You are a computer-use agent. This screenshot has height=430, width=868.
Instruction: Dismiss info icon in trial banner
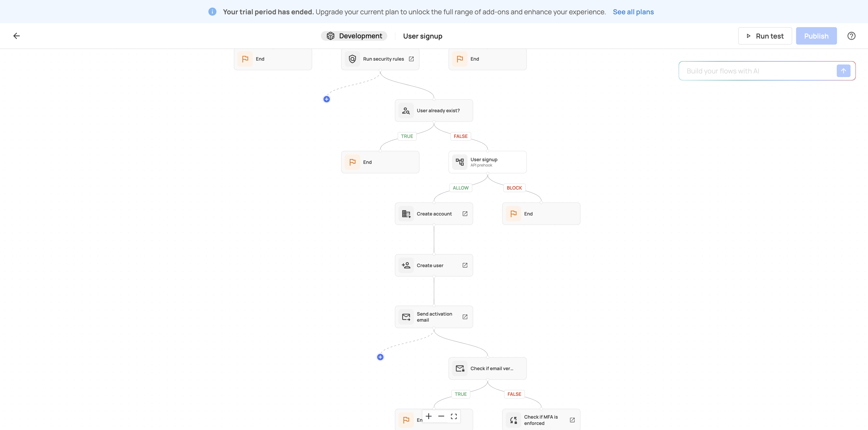212,12
